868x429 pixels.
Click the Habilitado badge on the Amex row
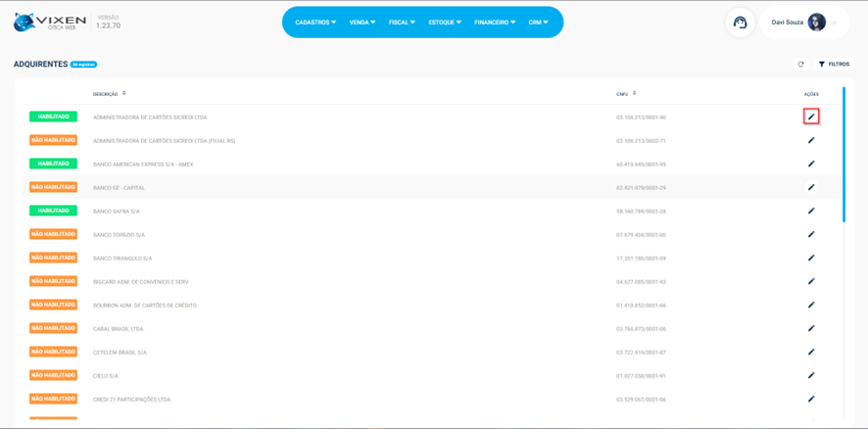pyautogui.click(x=53, y=164)
